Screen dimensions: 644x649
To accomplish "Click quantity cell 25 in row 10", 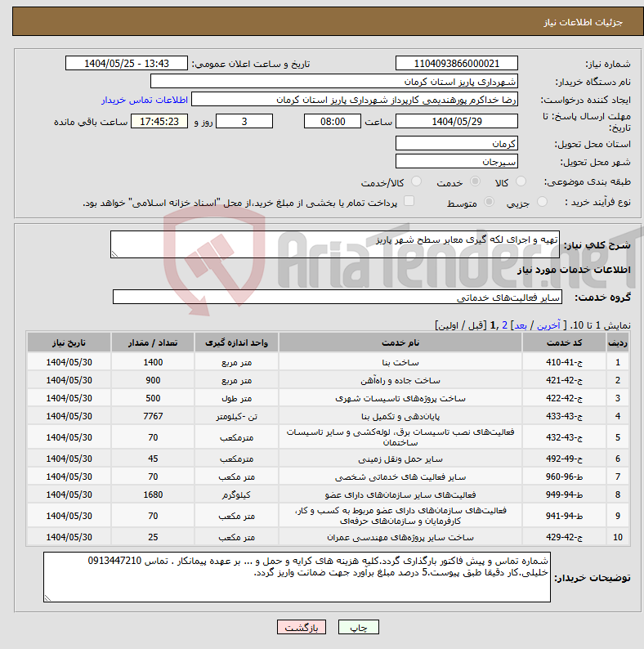I will tap(153, 537).
